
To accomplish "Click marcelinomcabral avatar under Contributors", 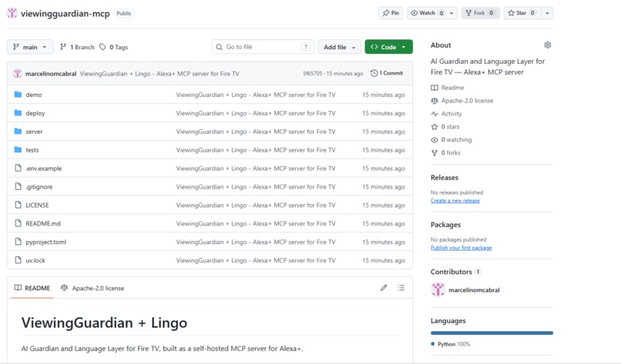I will [x=438, y=289].
